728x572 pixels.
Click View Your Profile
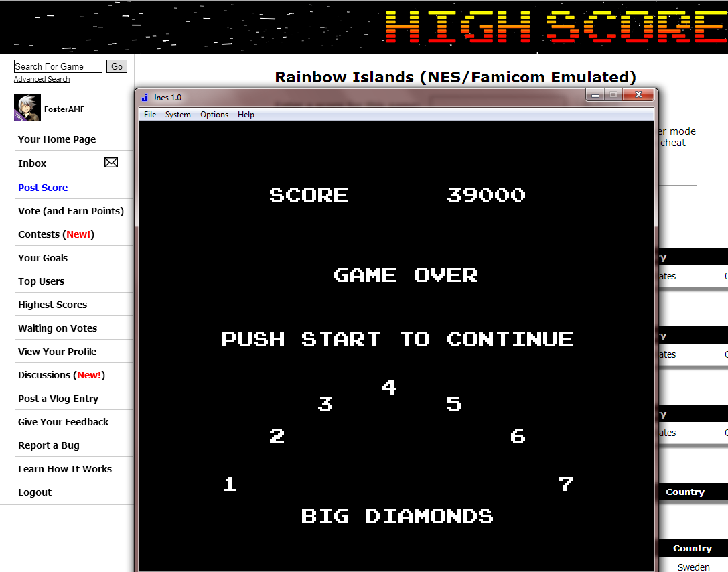(57, 352)
